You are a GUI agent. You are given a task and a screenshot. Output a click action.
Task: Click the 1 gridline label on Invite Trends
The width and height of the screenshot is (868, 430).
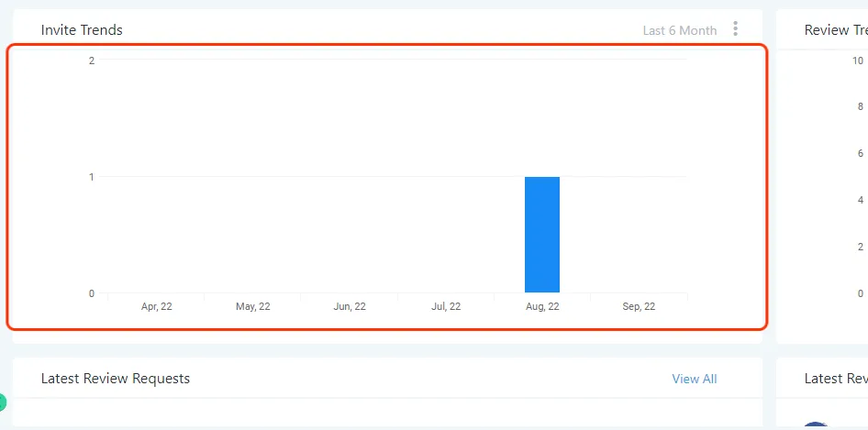click(x=92, y=177)
